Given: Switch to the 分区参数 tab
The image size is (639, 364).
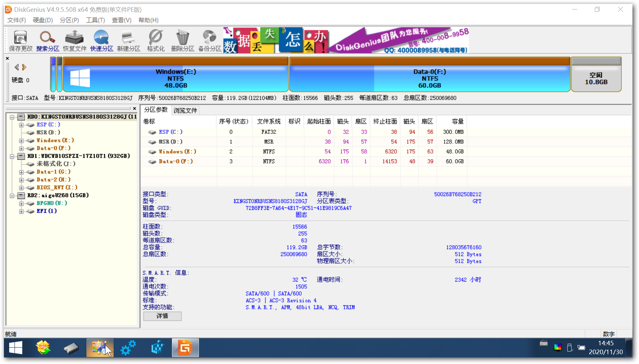Looking at the screenshot, I should (156, 110).
